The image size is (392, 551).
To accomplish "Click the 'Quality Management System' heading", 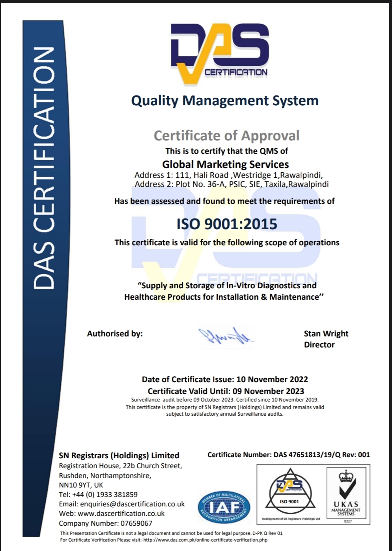I will (225, 101).
